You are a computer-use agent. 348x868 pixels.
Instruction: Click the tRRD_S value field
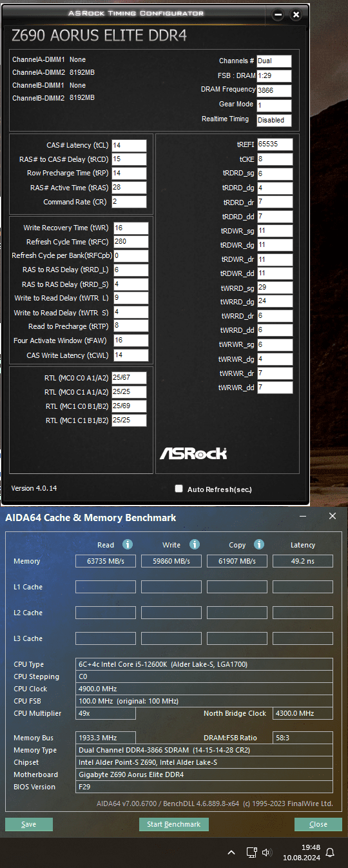tap(131, 284)
